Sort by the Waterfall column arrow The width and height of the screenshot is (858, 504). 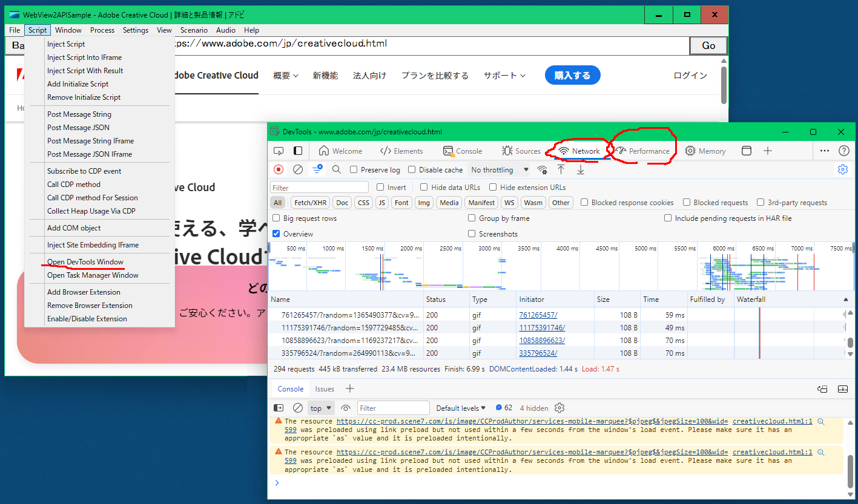846,299
